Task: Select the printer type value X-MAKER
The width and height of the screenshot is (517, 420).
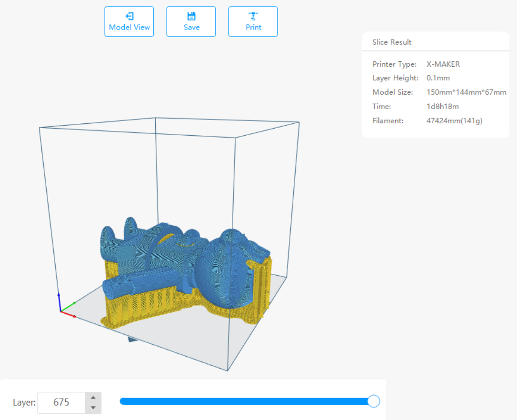Action: 443,64
